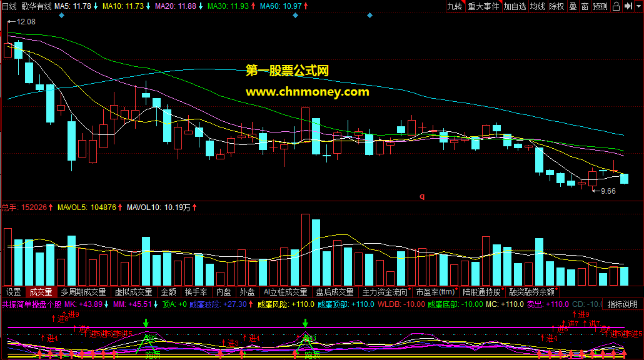
Task: Open 重大事件 major events
Action: 483,6
